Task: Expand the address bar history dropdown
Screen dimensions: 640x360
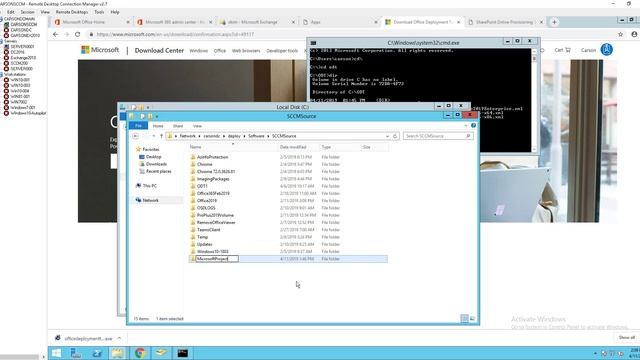Action: 387,136
